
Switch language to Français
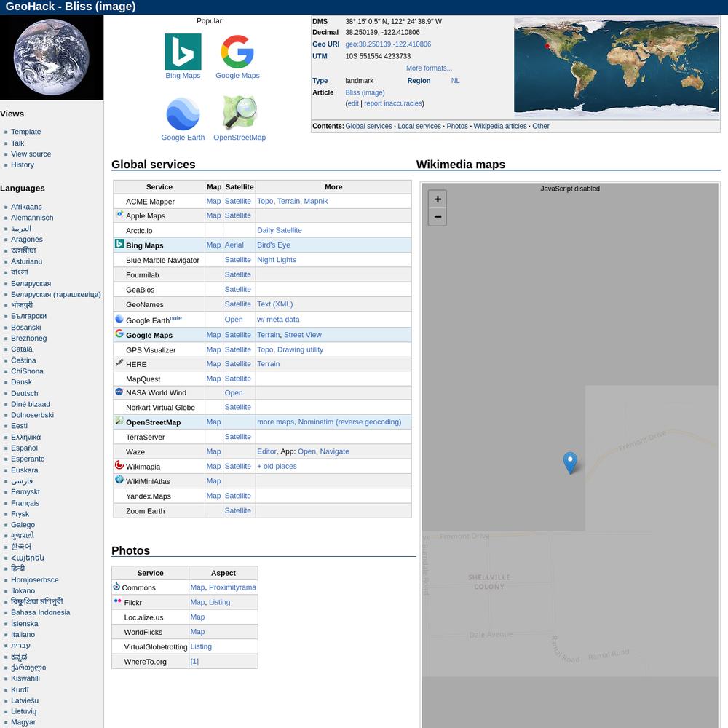coord(25,503)
